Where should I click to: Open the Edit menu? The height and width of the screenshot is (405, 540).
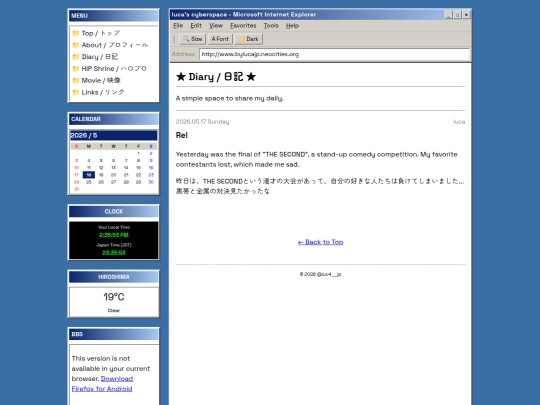[x=196, y=26]
